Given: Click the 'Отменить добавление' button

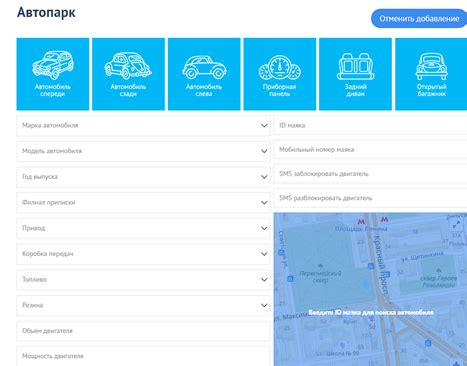Looking at the screenshot, I should [x=419, y=19].
